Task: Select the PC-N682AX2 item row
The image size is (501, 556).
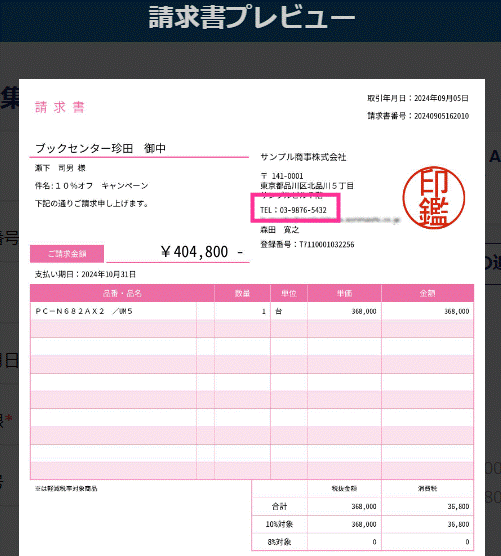Action: [252, 311]
